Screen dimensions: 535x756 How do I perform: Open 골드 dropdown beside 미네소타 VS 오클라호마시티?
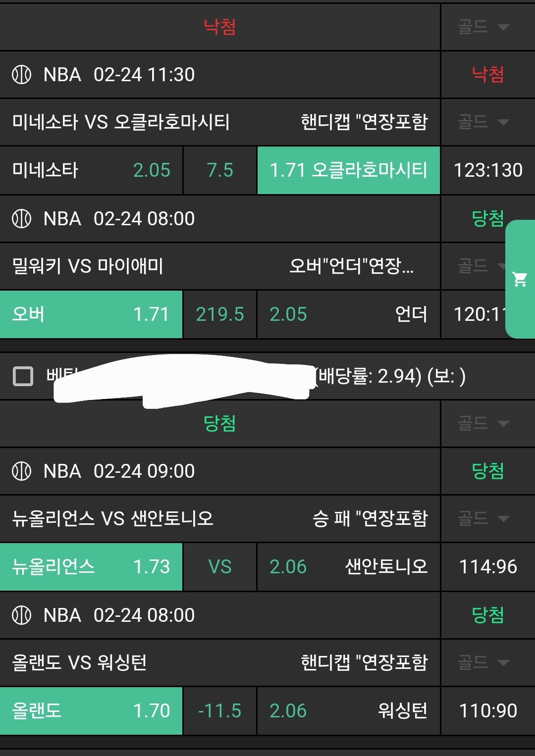click(483, 122)
